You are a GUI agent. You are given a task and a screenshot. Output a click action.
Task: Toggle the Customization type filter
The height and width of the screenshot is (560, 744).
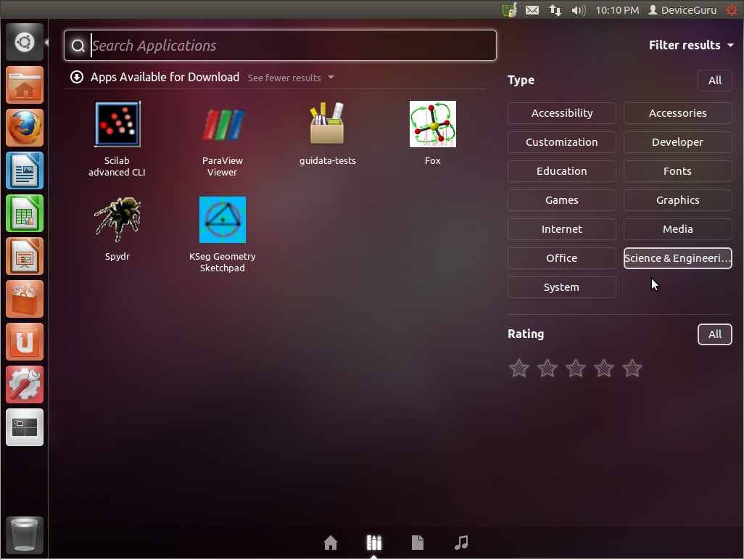point(562,142)
